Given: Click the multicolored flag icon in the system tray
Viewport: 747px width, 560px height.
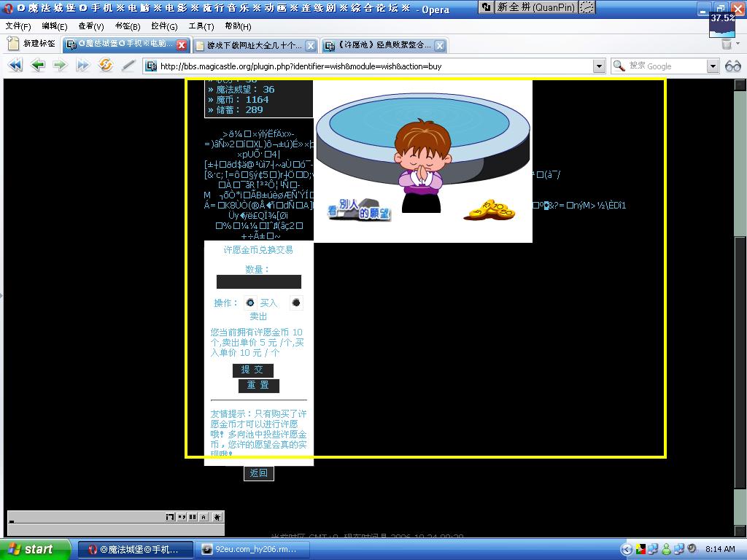Looking at the screenshot, I should click(640, 549).
